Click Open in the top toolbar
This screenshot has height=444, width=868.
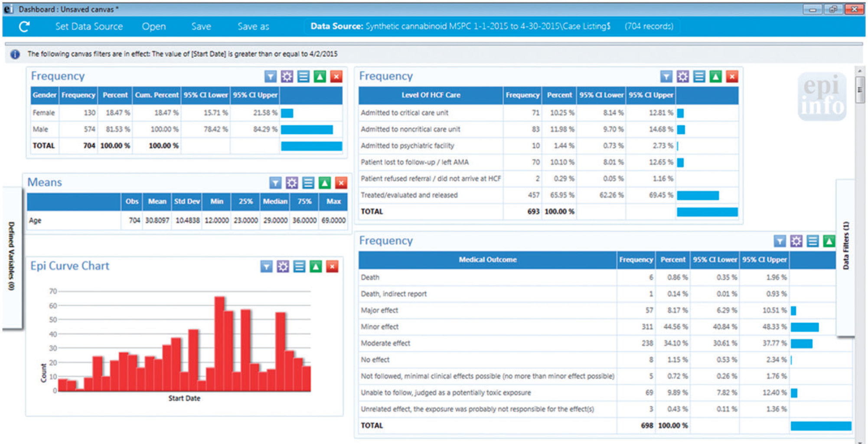tap(153, 26)
